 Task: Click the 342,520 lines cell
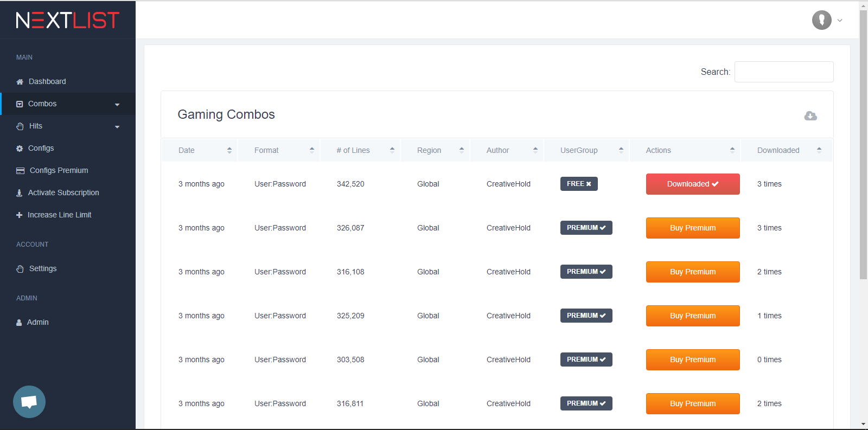coord(350,184)
